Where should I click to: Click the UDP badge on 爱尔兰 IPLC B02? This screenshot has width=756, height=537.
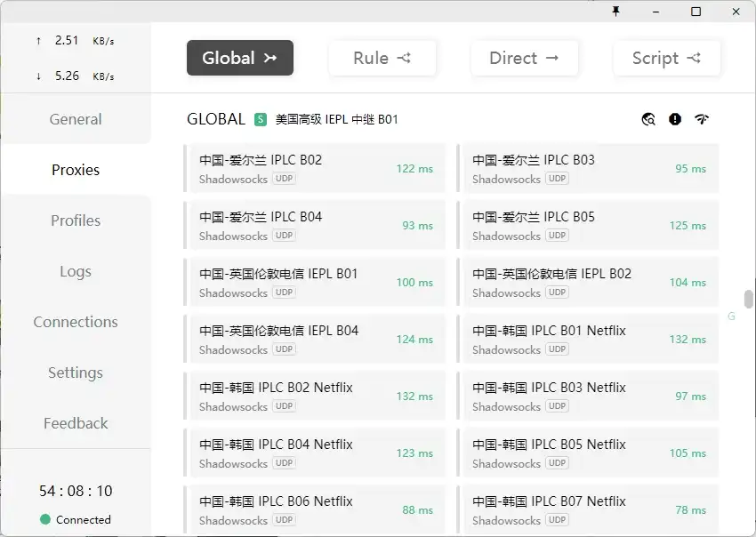click(x=284, y=179)
